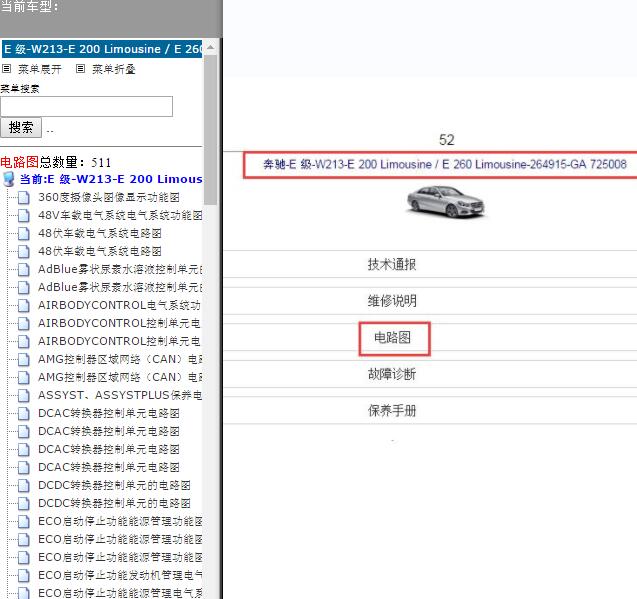Image resolution: width=637 pixels, height=599 pixels.
Task: Click the document icon of 48V车载电气系统电气系统功能图
Action: (24, 215)
